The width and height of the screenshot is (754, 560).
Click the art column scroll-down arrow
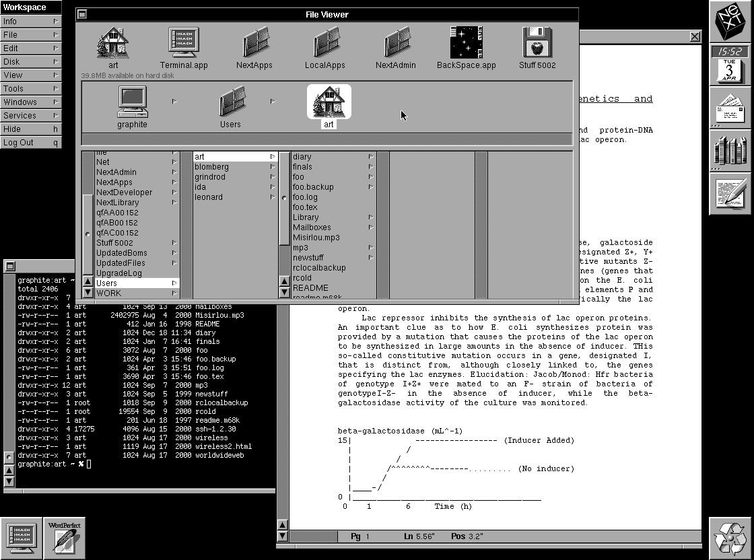tap(284, 292)
